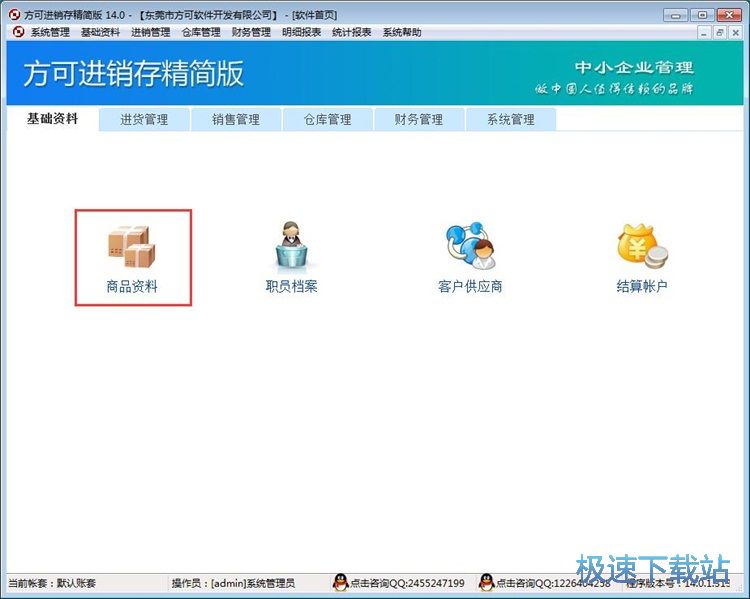Close the inner 软件首页 child window
The width and height of the screenshot is (750, 599).
(736, 33)
